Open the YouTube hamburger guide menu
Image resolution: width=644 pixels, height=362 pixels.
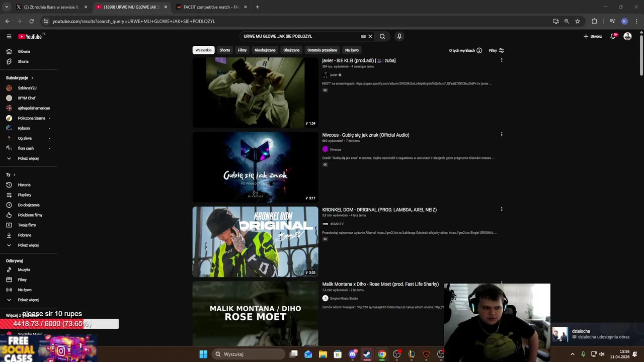click(x=9, y=36)
